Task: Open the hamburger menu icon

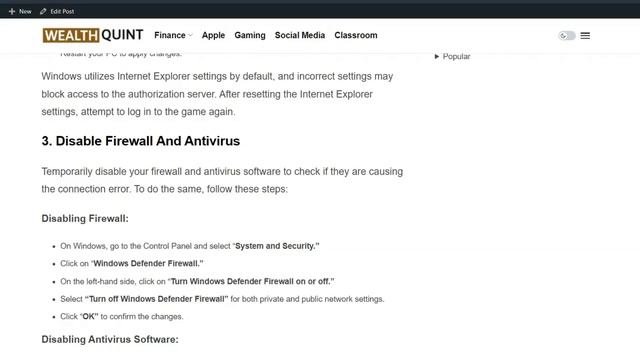Action: point(585,36)
